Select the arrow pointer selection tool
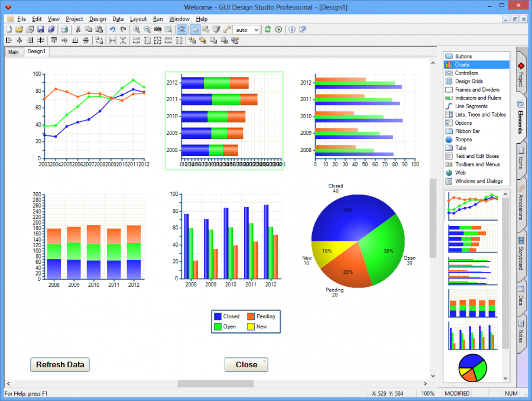 click(196, 30)
